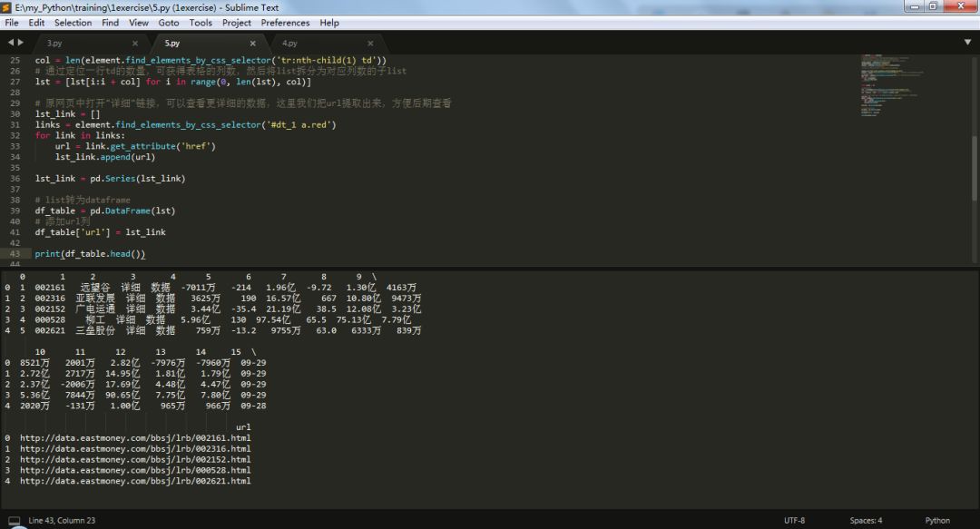The image size is (980, 529).
Task: Click the previous tab arrow
Action: tap(11, 43)
